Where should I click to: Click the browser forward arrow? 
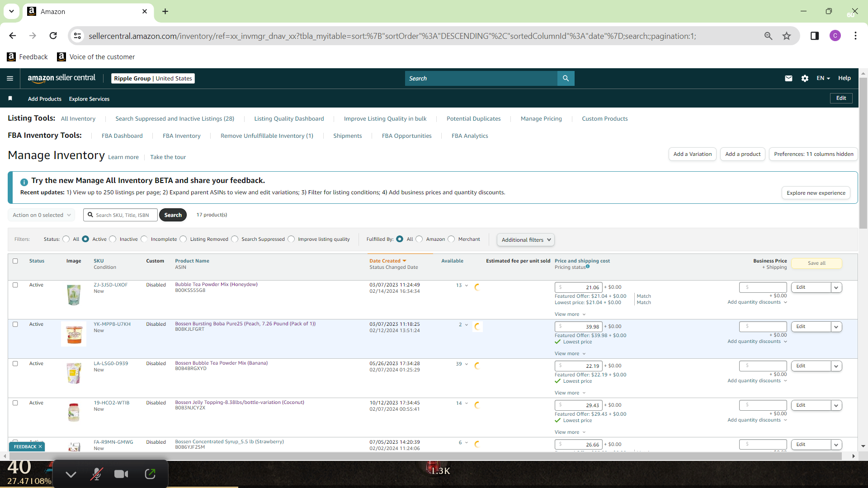pyautogui.click(x=33, y=36)
